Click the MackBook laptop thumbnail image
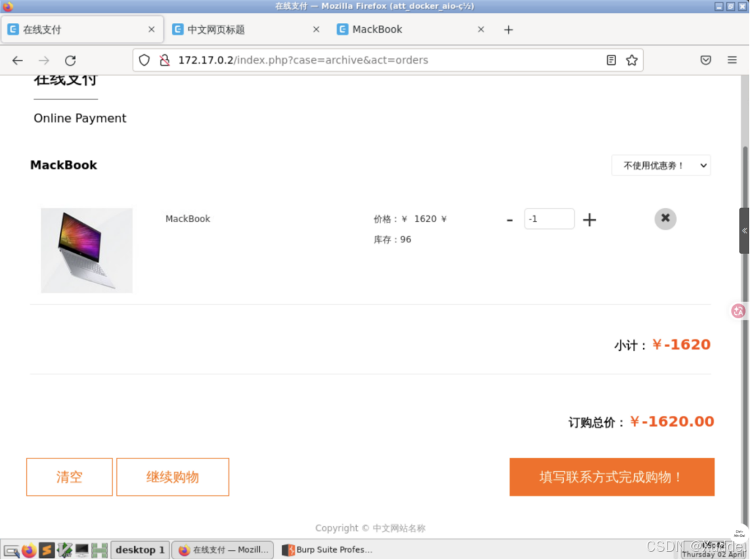750x560 pixels. click(87, 251)
